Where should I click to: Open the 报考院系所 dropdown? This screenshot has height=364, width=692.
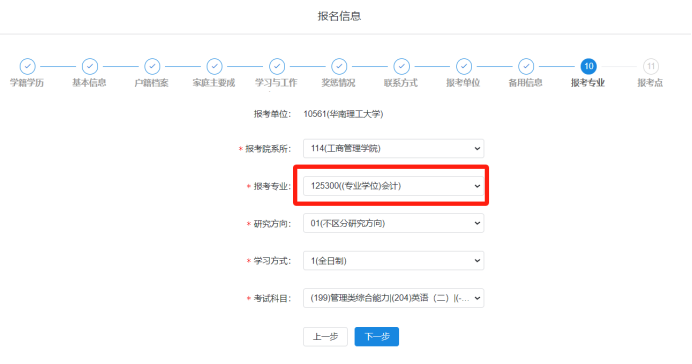click(x=393, y=149)
